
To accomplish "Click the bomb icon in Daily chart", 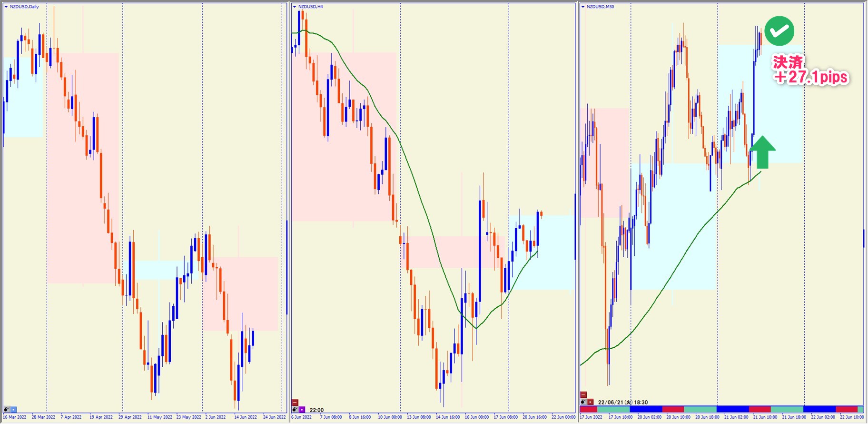I will click(x=7, y=409).
